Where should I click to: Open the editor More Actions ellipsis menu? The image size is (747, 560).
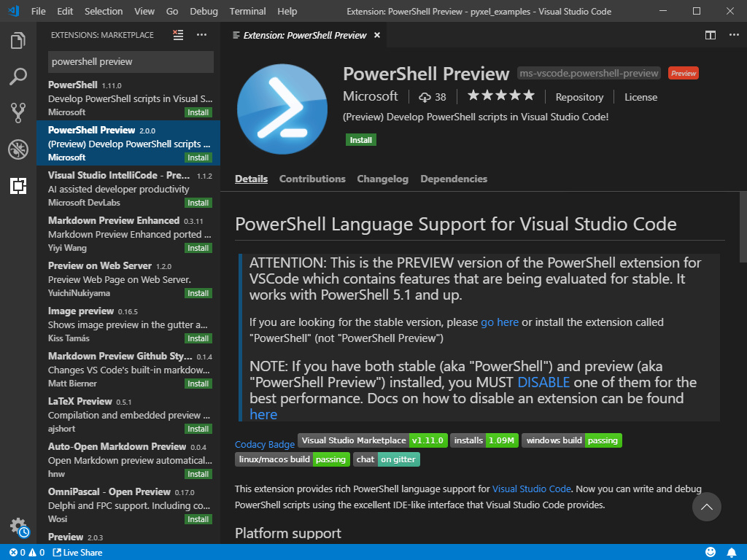[733, 34]
